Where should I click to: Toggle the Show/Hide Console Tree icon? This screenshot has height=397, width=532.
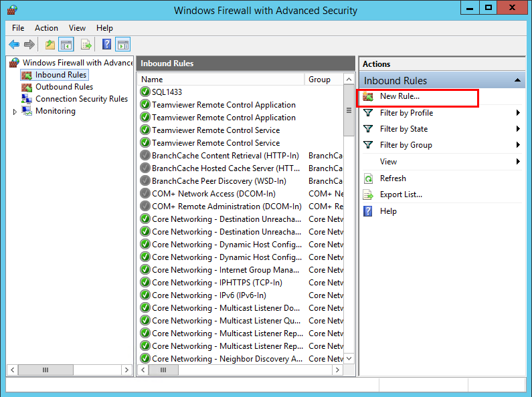click(66, 45)
